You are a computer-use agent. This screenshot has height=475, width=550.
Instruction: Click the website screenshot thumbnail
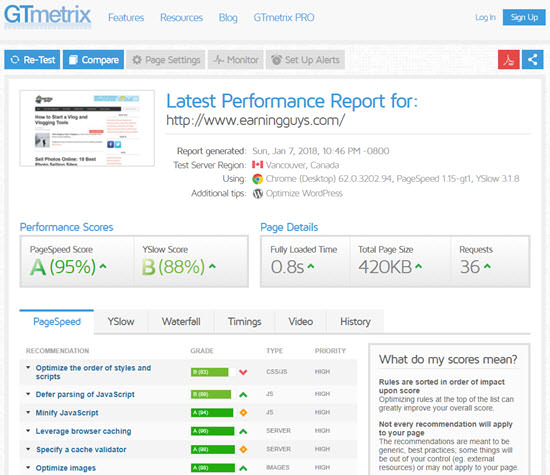click(87, 128)
